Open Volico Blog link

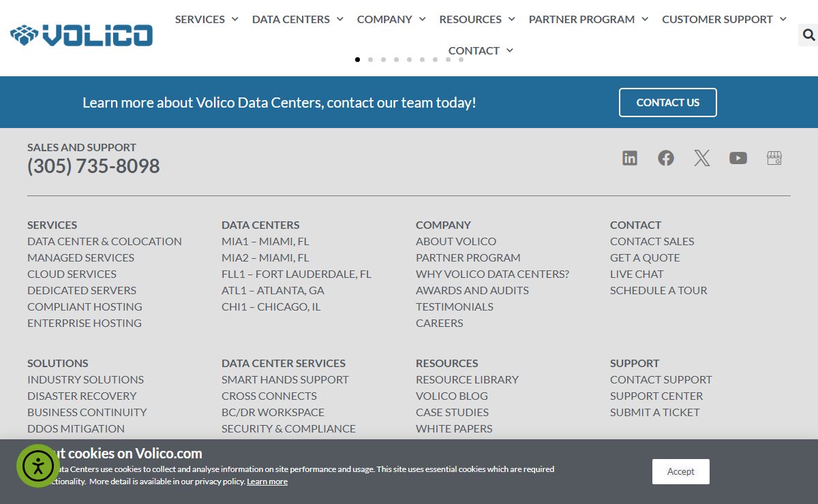452,396
